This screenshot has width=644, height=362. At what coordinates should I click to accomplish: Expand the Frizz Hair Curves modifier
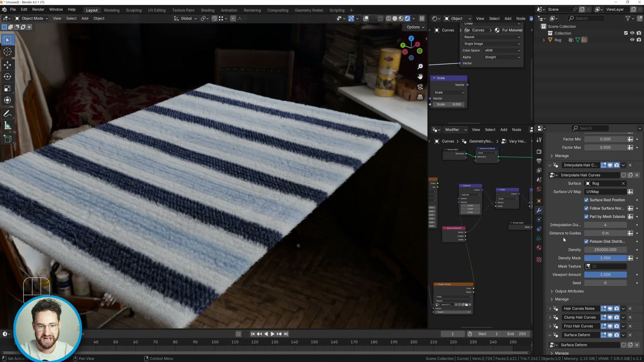tap(550, 326)
